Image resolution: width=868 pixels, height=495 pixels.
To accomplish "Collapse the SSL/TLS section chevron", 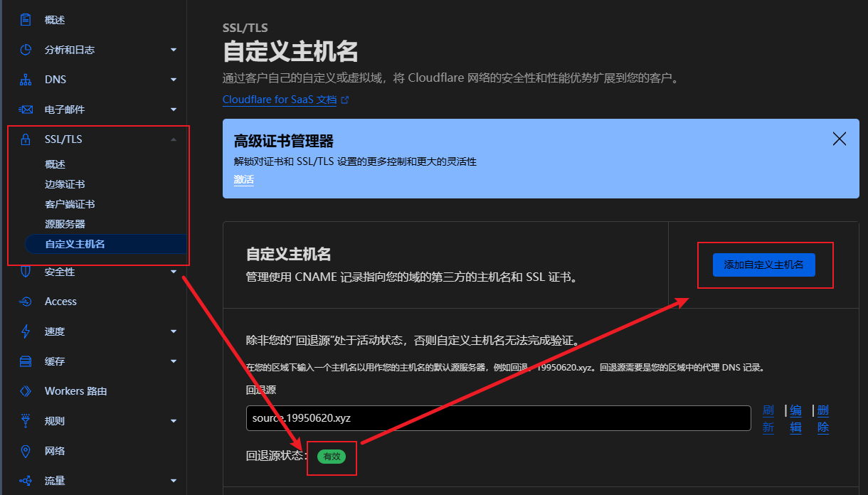I will (174, 139).
